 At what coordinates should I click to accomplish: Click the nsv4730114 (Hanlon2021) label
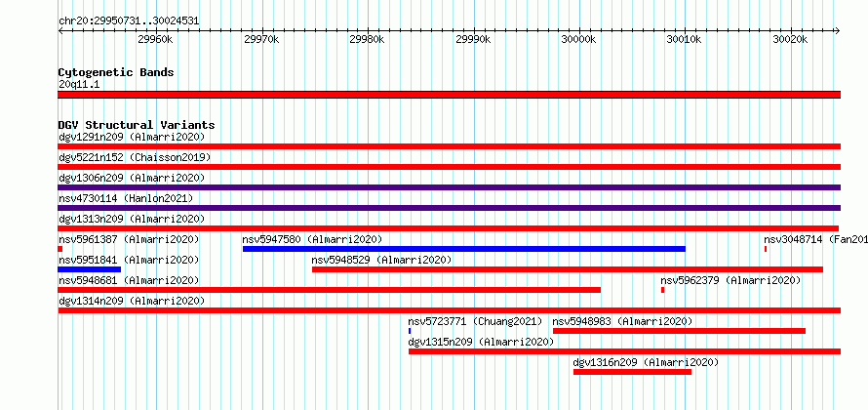point(126,198)
